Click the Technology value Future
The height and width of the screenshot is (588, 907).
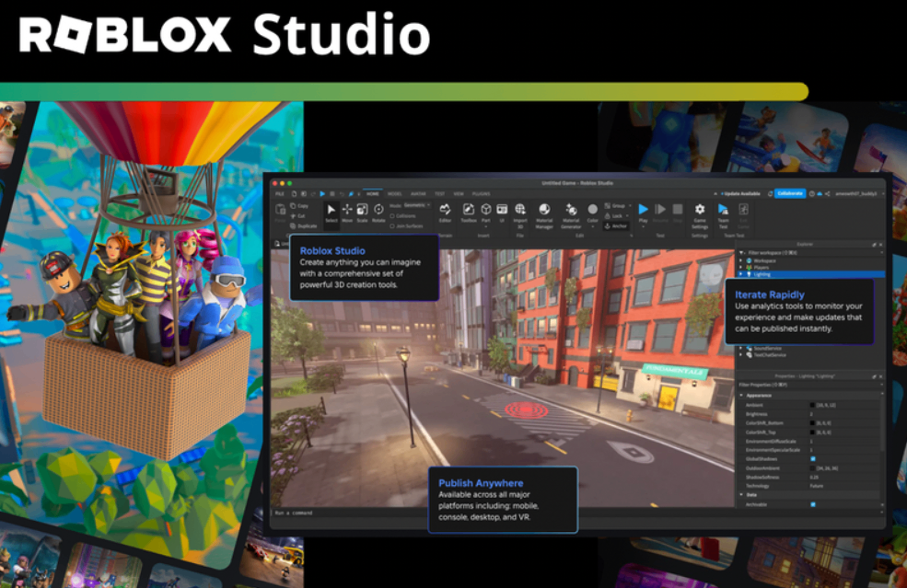817,486
